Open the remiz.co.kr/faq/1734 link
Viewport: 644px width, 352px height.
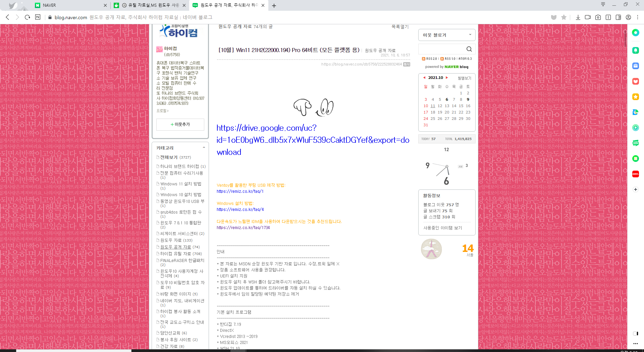[x=243, y=228]
